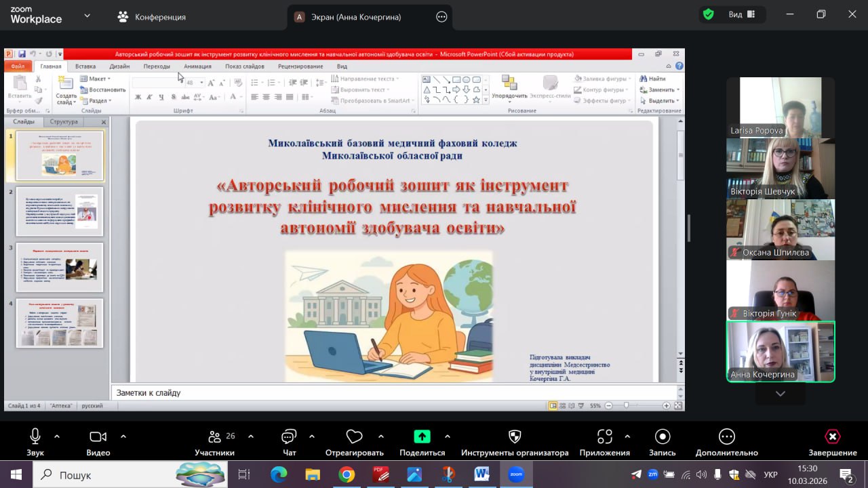The image size is (868, 488).
Task: Click the Zoom Reactions heart icon
Action: [x=354, y=437]
